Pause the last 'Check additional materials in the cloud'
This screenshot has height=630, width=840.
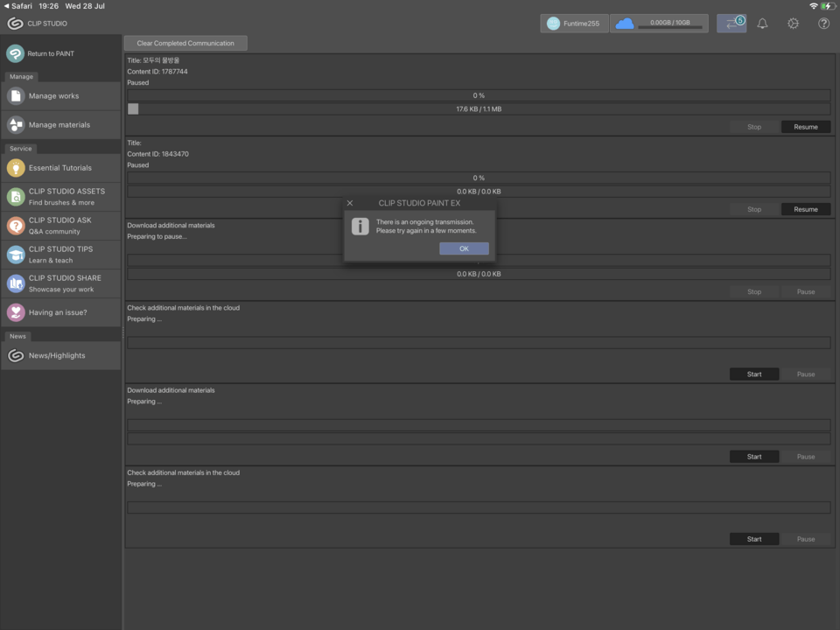(x=805, y=540)
